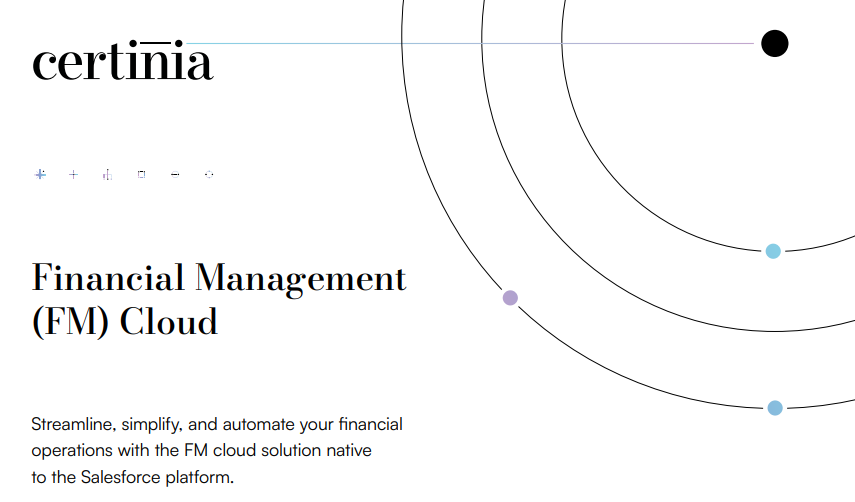Click the text "Streamline, simplify, and automate your financial"

(217, 425)
